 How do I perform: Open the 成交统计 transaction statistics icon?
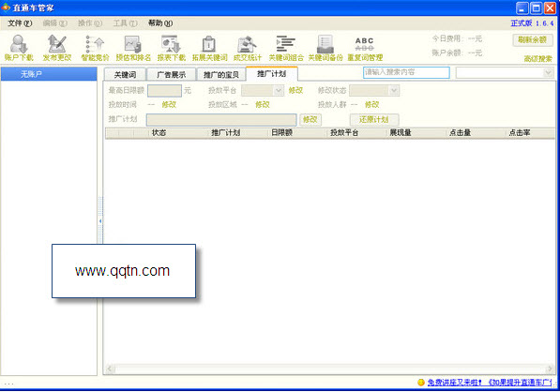pos(247,48)
